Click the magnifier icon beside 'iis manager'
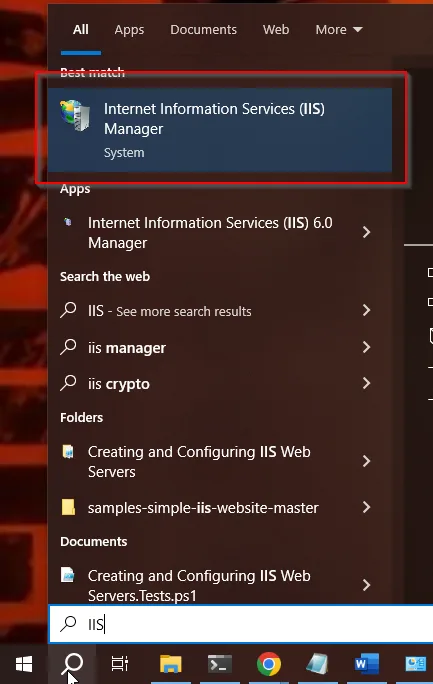The width and height of the screenshot is (433, 684). [68, 347]
